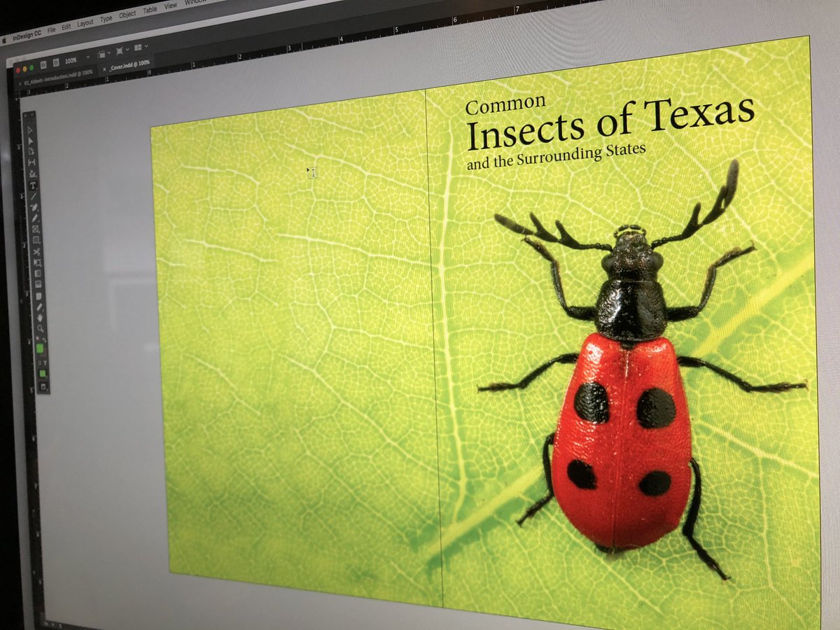Click the 'Insects of Texas' title text
The image size is (840, 630).
tap(610, 122)
